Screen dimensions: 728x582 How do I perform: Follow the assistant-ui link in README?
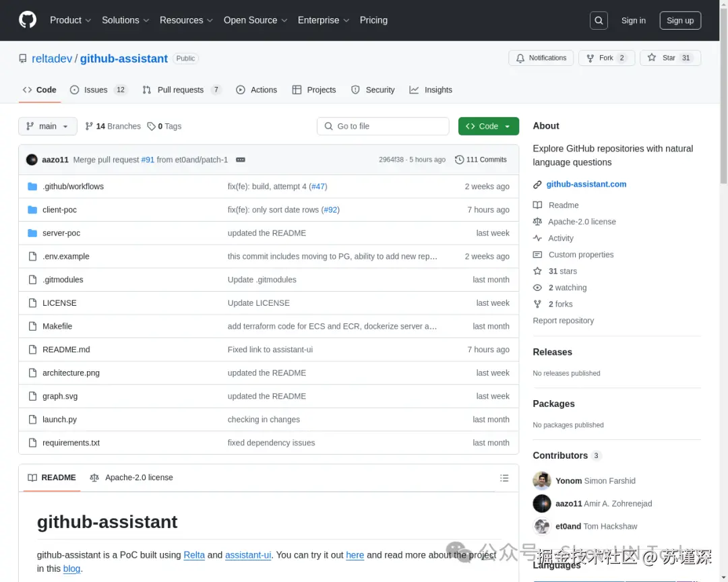click(x=248, y=555)
